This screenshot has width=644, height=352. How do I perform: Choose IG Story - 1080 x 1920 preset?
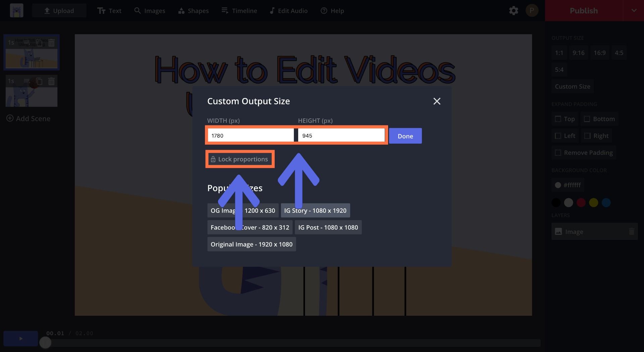pyautogui.click(x=315, y=210)
